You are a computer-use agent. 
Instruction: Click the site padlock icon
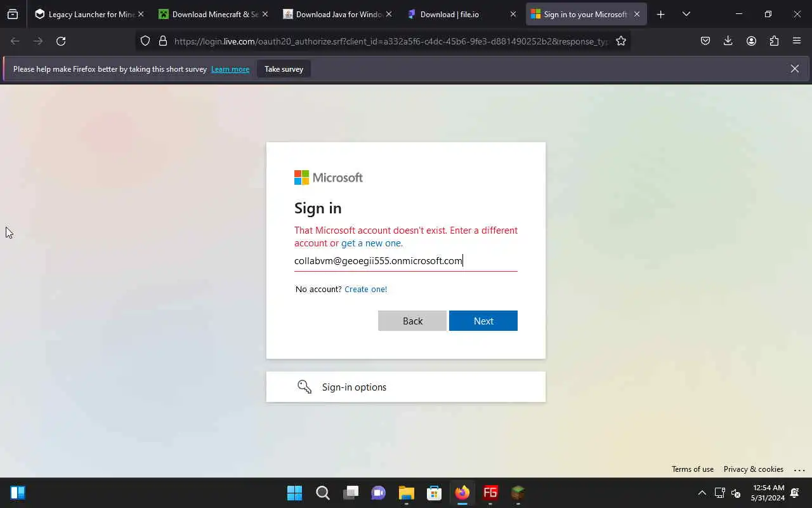pos(163,41)
